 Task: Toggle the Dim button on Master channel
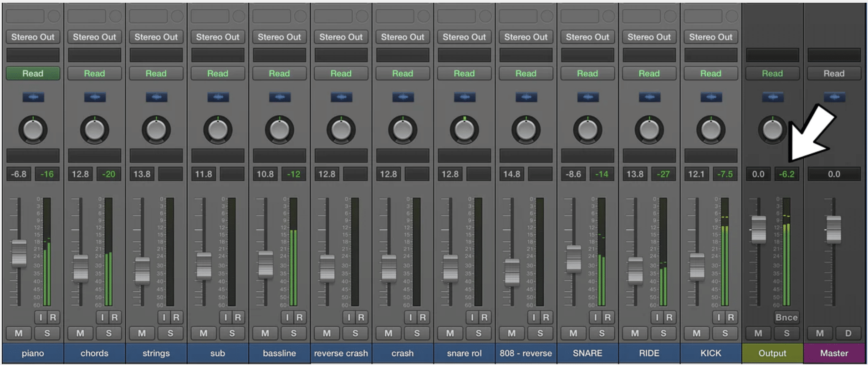[x=848, y=333]
